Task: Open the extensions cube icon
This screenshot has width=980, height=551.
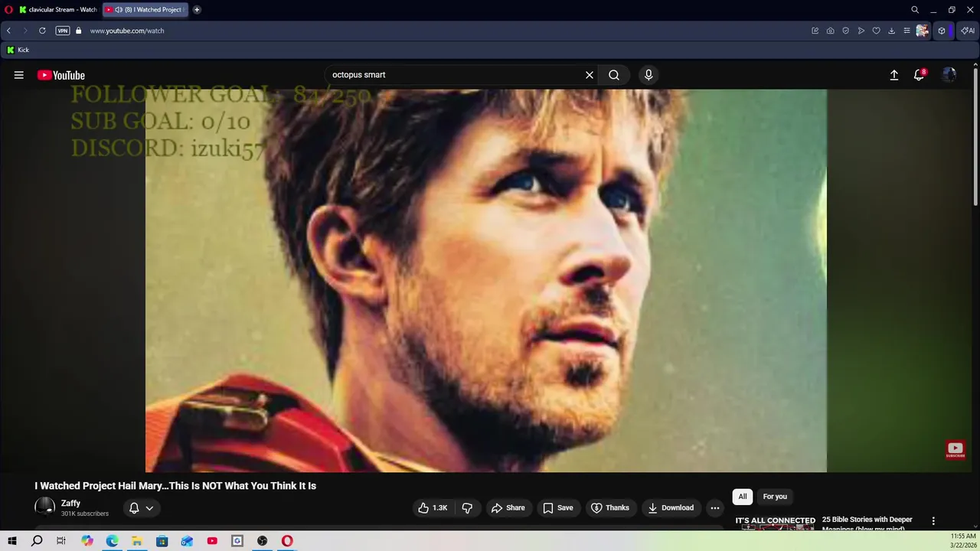Action: coord(942,31)
